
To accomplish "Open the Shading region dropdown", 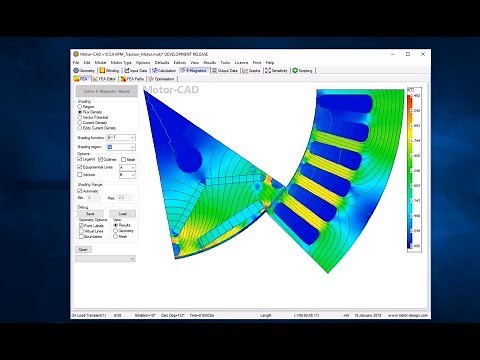I will [x=121, y=147].
